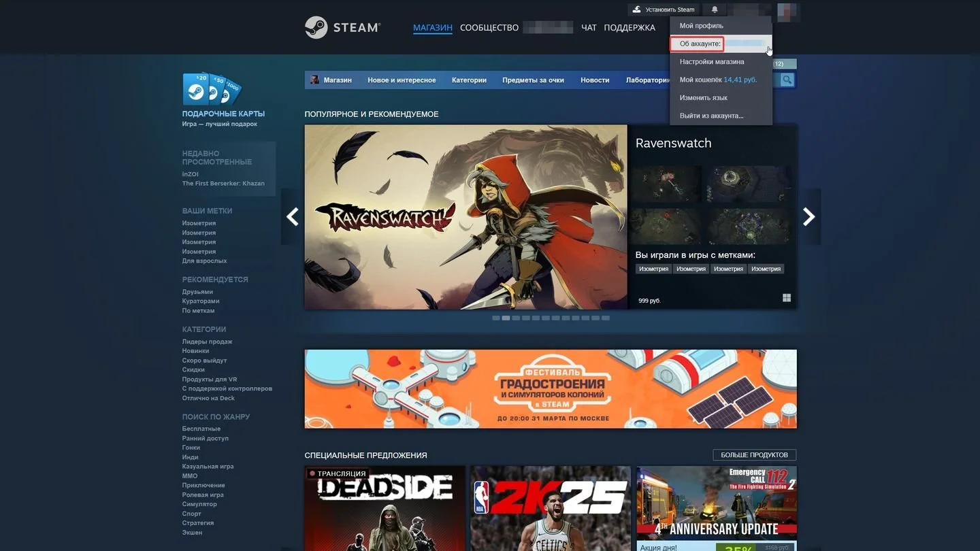Select Настройки магазина menu entry
The height and width of the screenshot is (551, 980).
[x=721, y=62]
